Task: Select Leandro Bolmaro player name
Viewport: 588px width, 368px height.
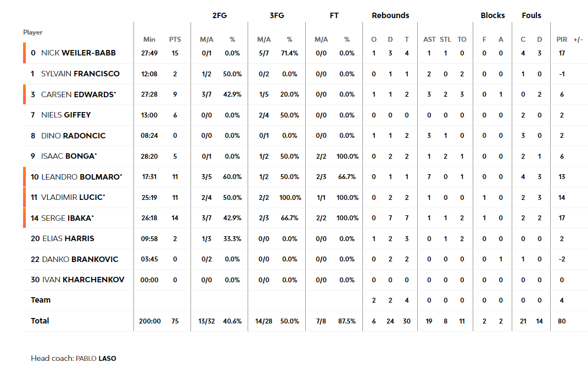Action: point(81,177)
